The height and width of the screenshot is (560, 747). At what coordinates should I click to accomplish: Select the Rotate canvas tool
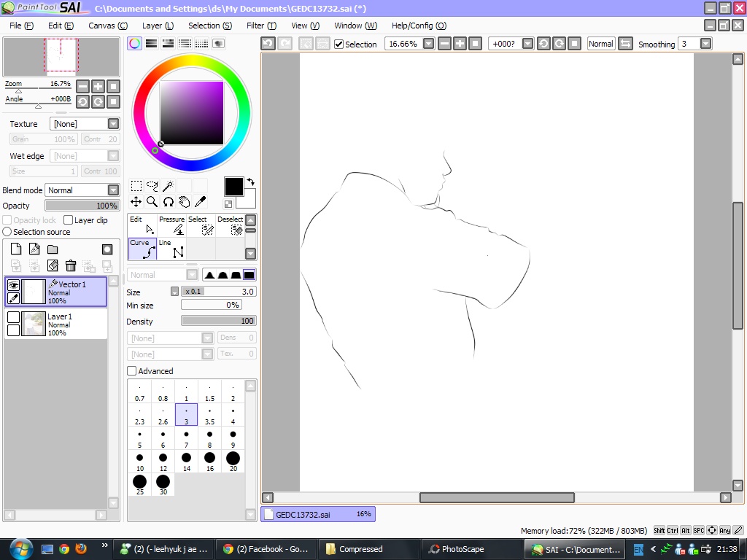tap(169, 202)
